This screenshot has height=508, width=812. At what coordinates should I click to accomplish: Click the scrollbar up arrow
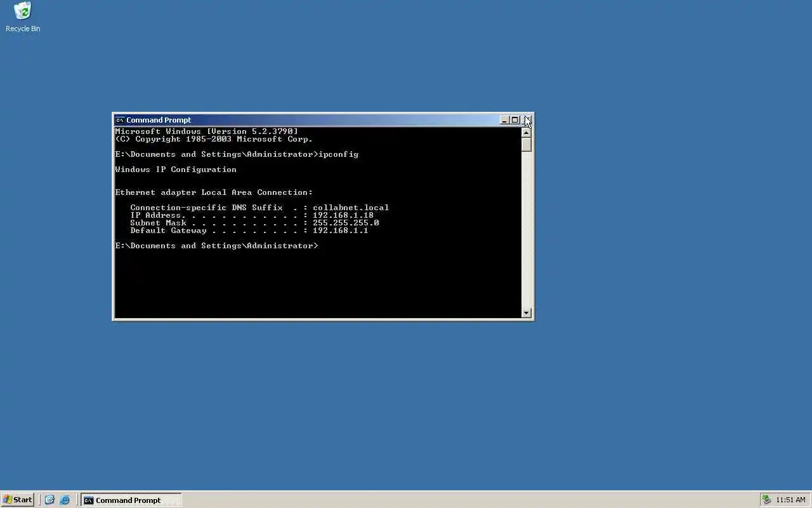coord(527,133)
